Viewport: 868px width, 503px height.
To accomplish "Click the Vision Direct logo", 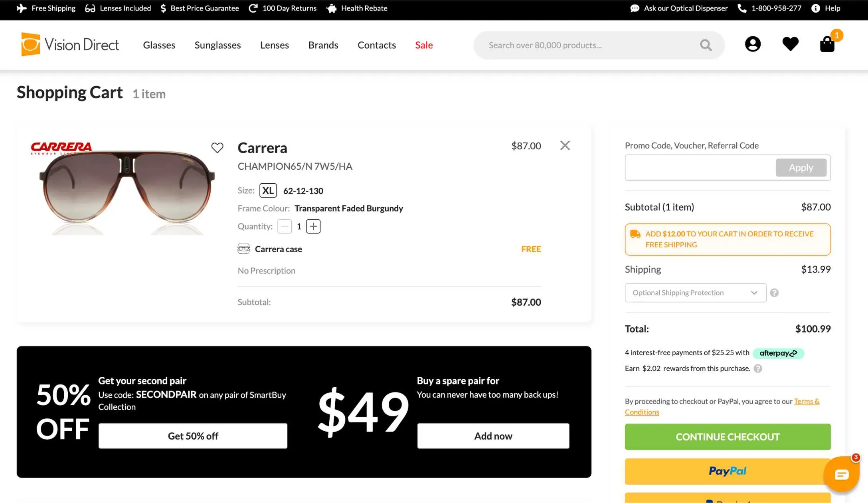I will [70, 44].
